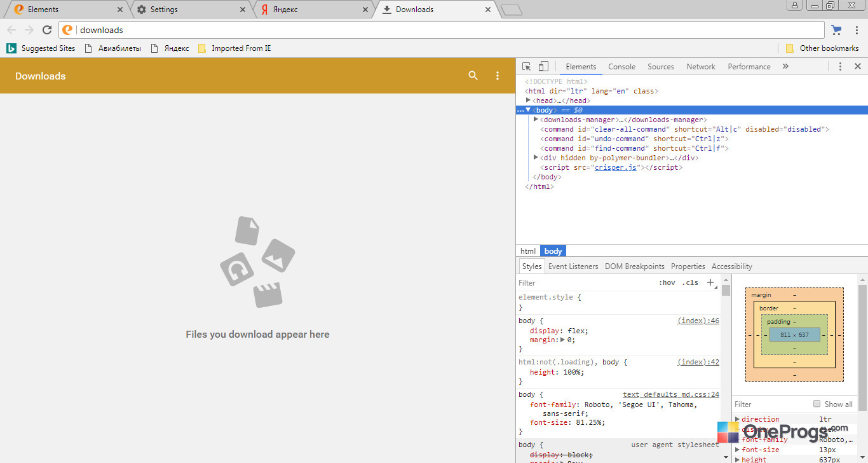
Task: Switch to Console tab
Action: 621,66
